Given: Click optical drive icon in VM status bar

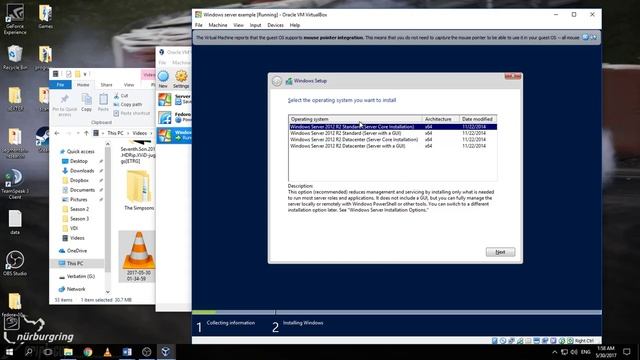Looking at the screenshot, I should (503, 340).
